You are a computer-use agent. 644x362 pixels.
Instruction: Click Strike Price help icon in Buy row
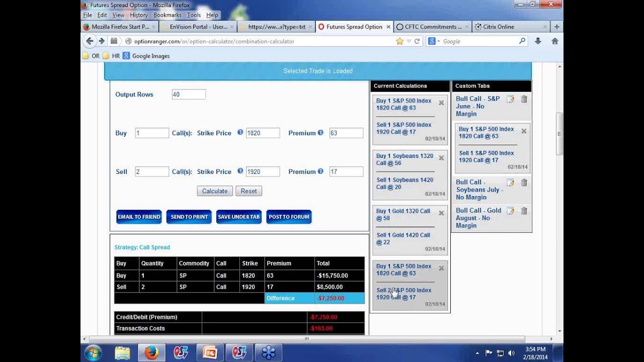(240, 133)
